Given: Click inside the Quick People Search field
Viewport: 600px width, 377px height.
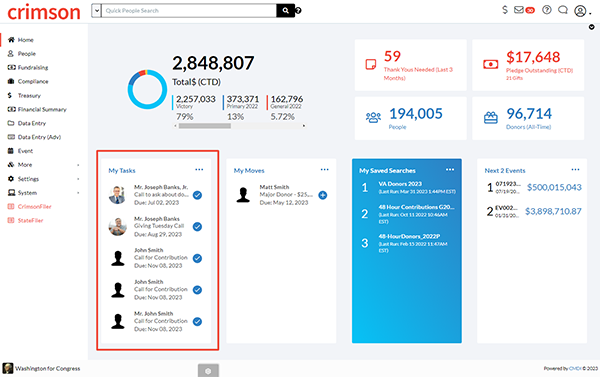Looking at the screenshot, I should 189,11.
